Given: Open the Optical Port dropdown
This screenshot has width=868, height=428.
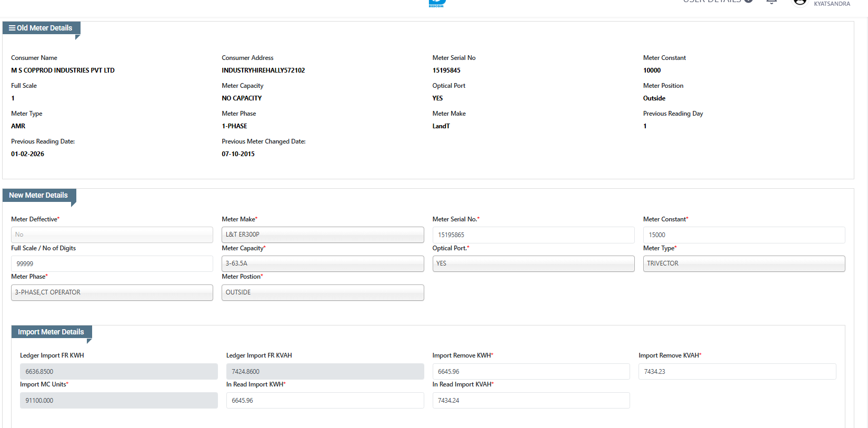Looking at the screenshot, I should point(533,263).
